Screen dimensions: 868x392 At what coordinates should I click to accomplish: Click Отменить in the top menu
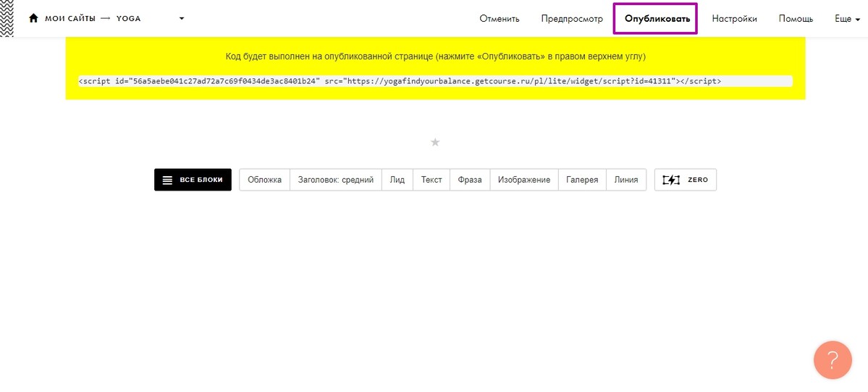pos(500,19)
